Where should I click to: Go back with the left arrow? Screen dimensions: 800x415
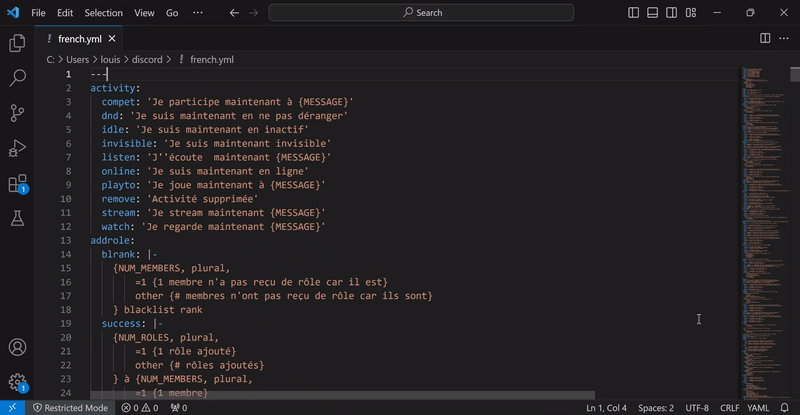tap(234, 13)
